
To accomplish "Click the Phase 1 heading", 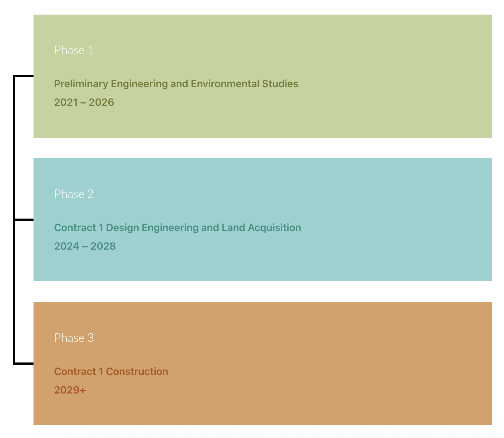I will click(x=74, y=50).
